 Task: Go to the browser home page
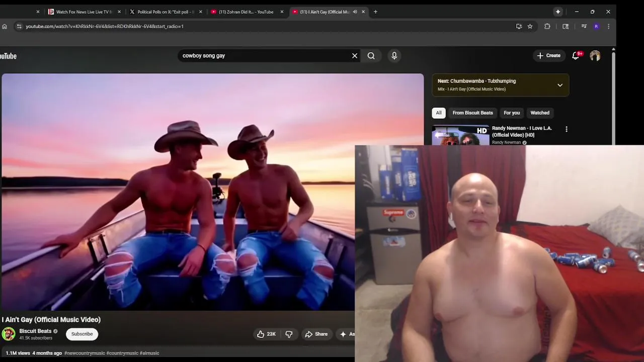pyautogui.click(x=5, y=26)
